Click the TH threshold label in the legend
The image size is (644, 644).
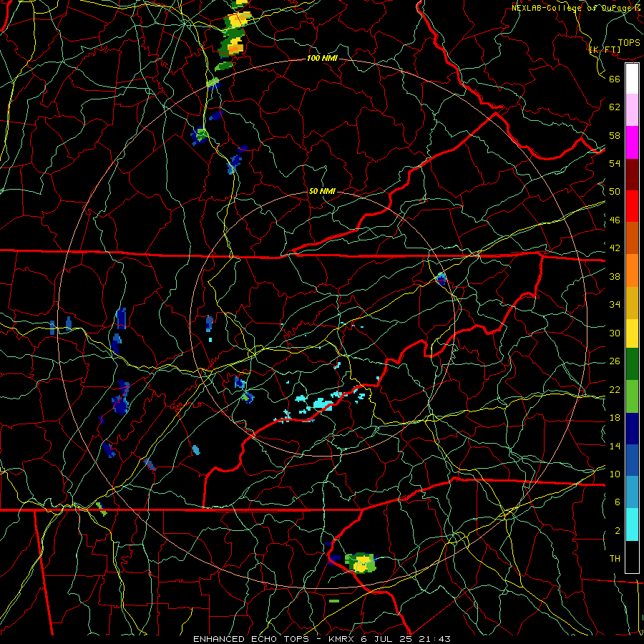click(615, 559)
